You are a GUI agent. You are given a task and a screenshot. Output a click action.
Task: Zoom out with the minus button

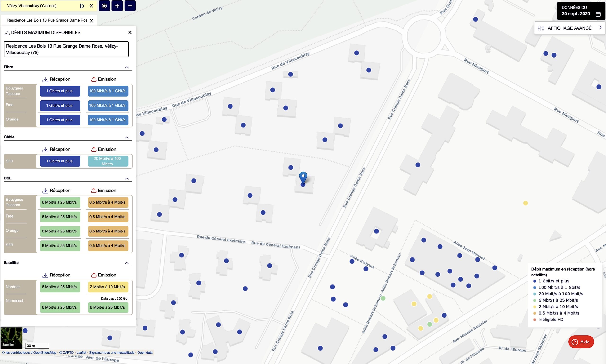pyautogui.click(x=130, y=6)
